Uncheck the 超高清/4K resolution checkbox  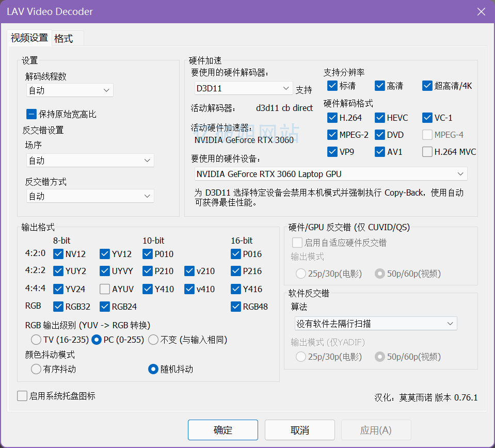(x=427, y=86)
